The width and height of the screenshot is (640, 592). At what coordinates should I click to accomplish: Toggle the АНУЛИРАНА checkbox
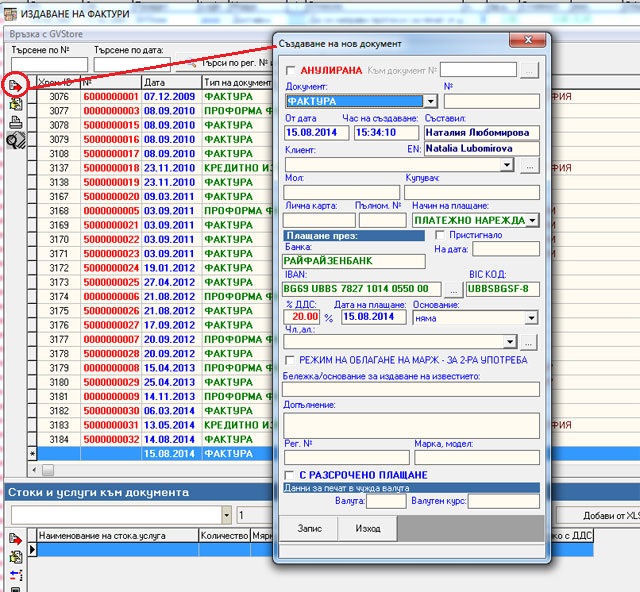coord(291,70)
